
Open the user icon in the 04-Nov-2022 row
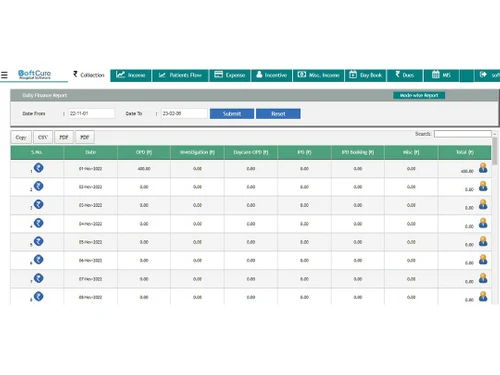pos(483,223)
